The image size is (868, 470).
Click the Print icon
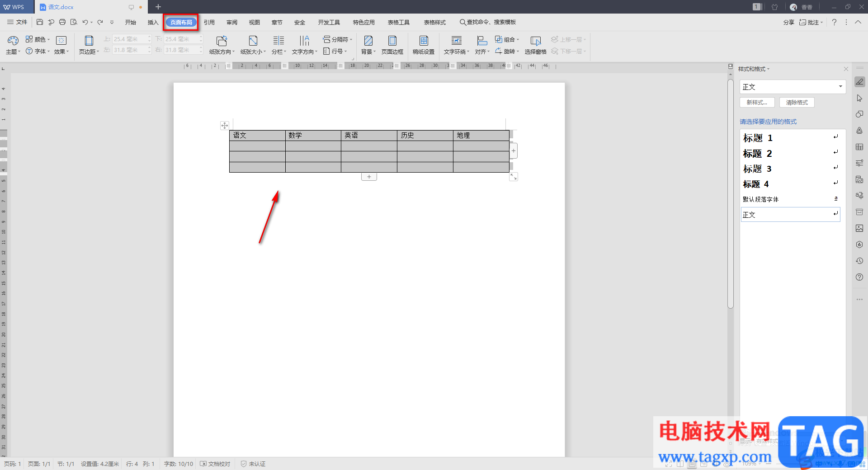(62, 22)
